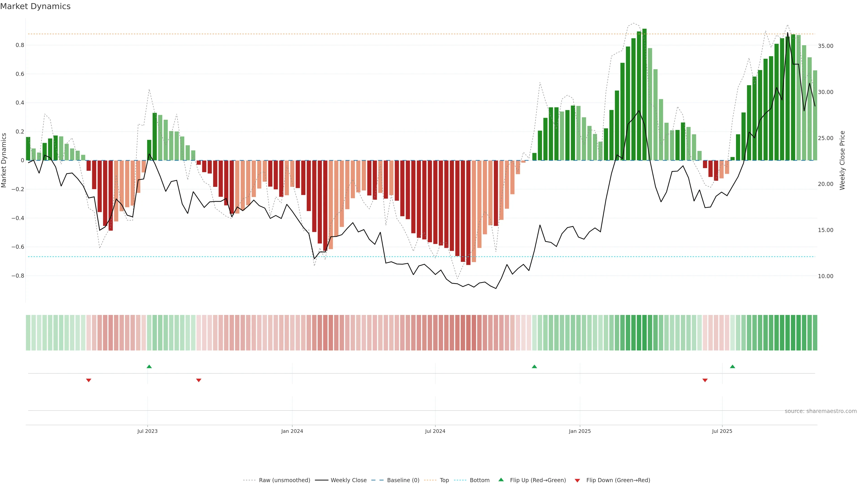
Task: Click the Weekly Close Price axis title
Action: pyautogui.click(x=842, y=160)
